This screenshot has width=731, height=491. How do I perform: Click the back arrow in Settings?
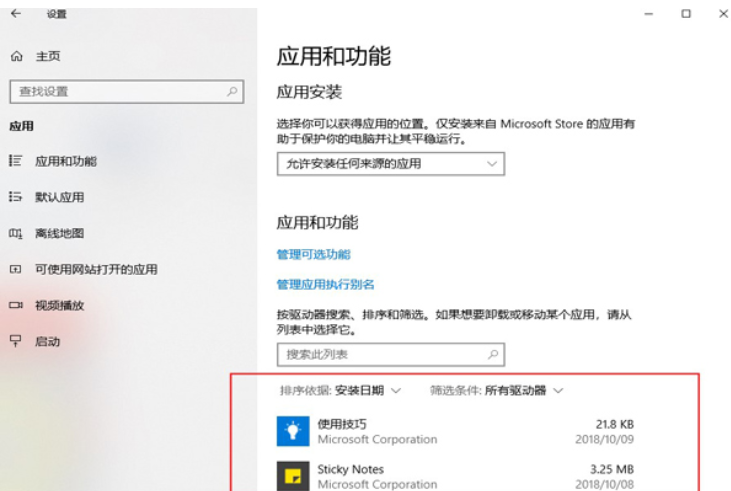pos(16,14)
